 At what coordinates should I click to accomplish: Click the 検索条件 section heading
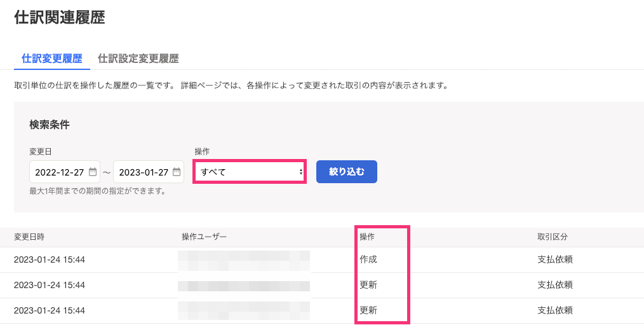[50, 125]
